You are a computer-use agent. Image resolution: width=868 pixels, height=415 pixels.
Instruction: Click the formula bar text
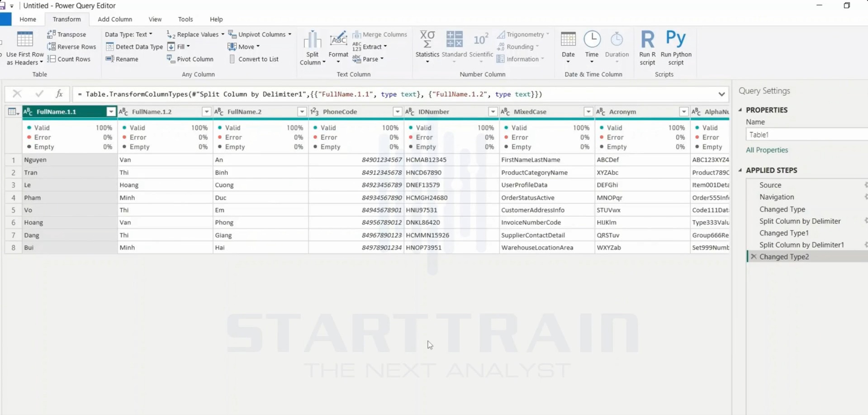point(310,94)
